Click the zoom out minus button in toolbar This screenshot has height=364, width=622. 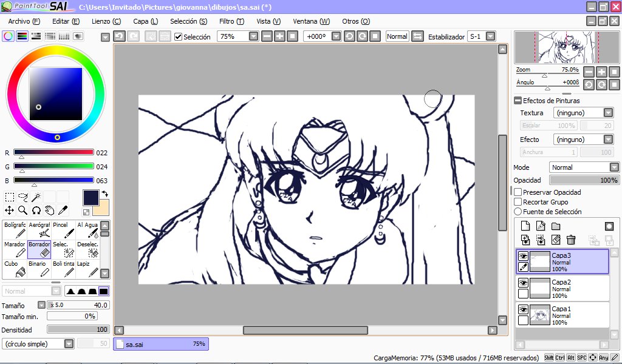click(267, 36)
